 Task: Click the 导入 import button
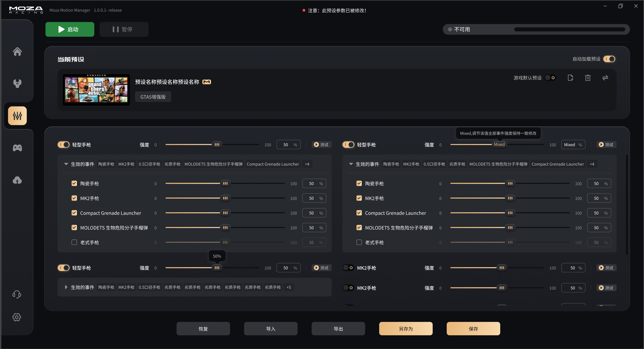pyautogui.click(x=271, y=329)
